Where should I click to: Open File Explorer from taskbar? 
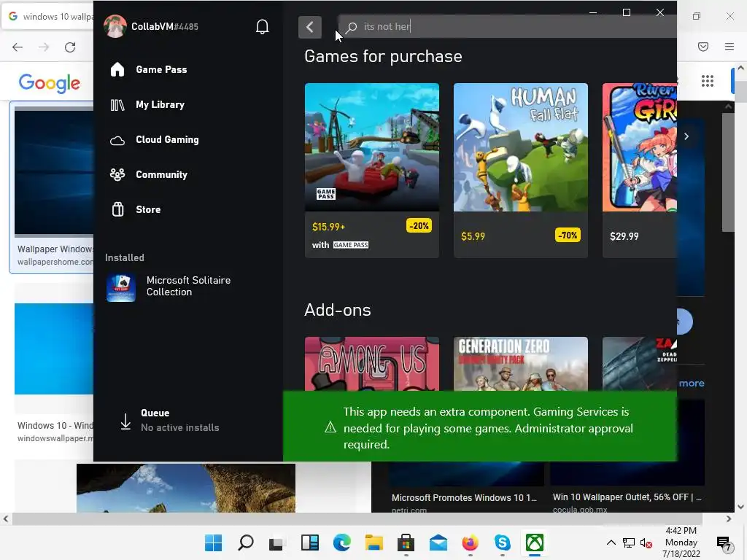click(x=374, y=542)
